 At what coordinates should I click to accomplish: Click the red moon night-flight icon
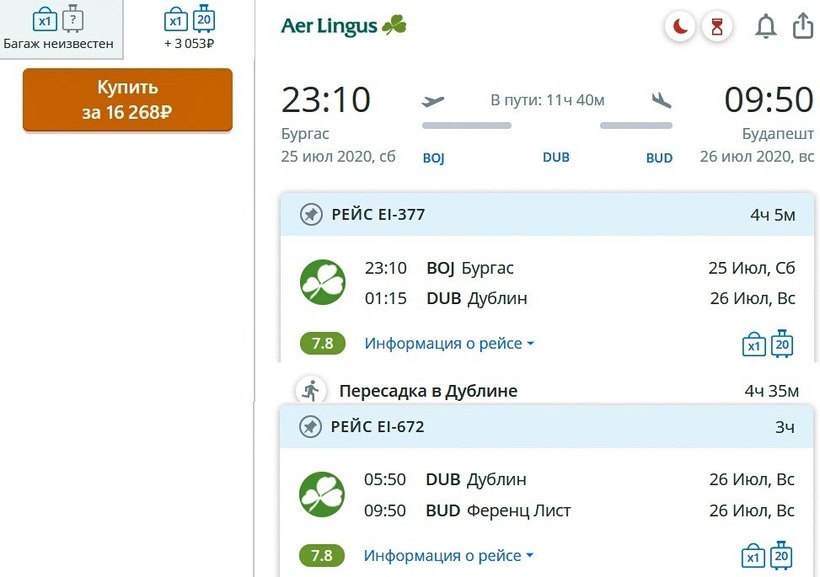[680, 26]
